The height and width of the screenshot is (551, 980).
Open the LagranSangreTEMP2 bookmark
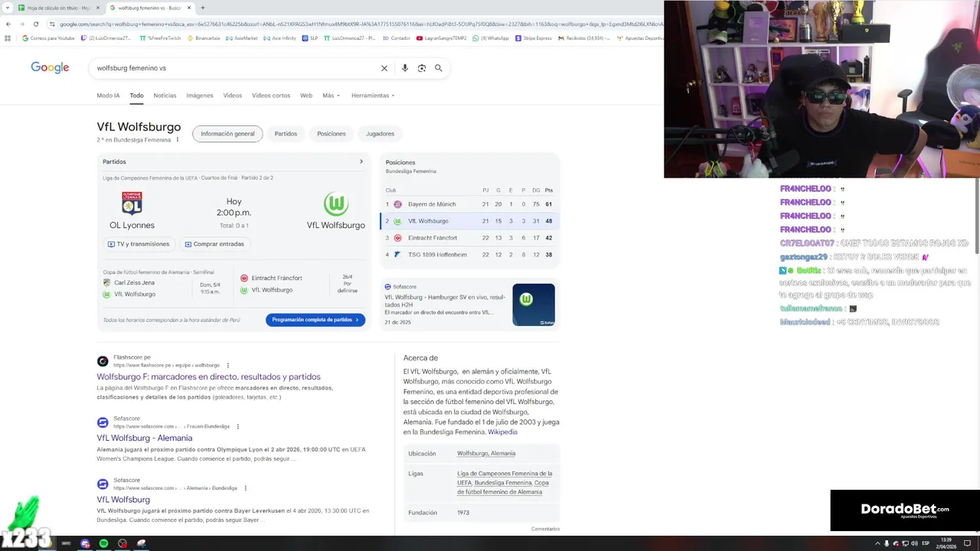point(442,37)
